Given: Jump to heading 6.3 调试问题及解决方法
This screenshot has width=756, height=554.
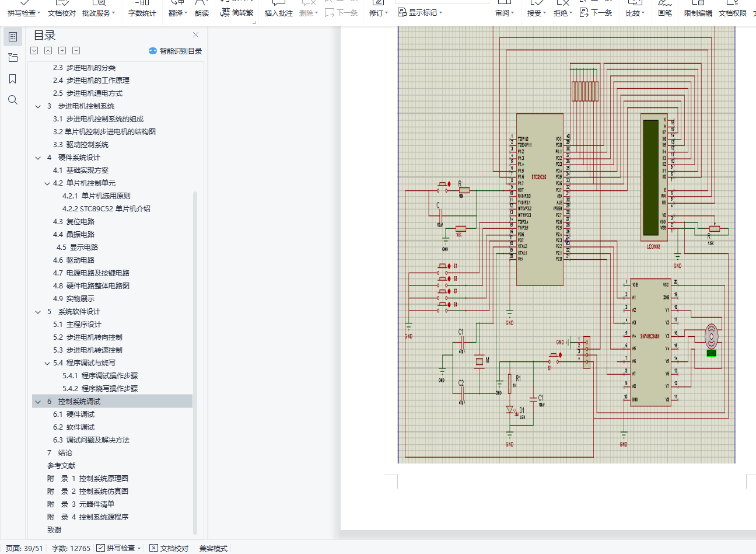Looking at the screenshot, I should click(x=92, y=440).
